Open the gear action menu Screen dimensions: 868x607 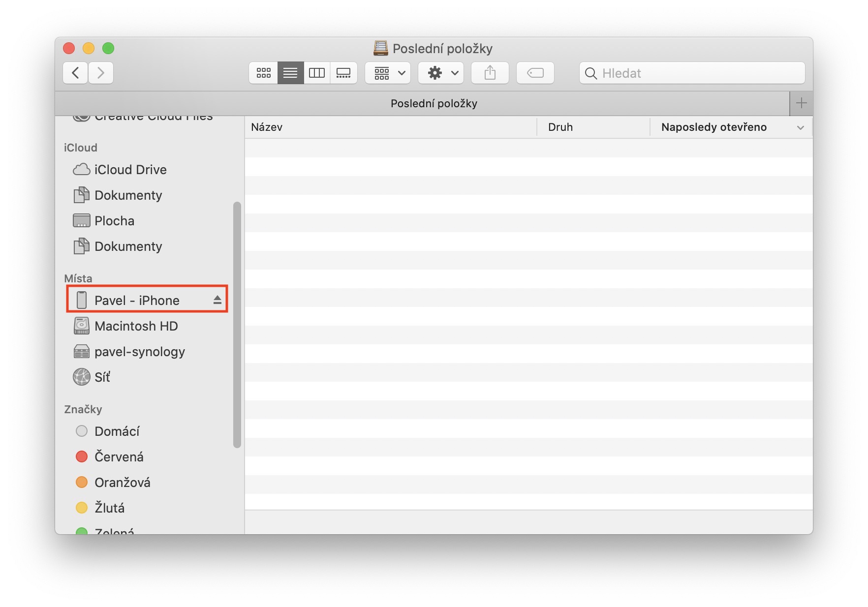[x=441, y=73]
